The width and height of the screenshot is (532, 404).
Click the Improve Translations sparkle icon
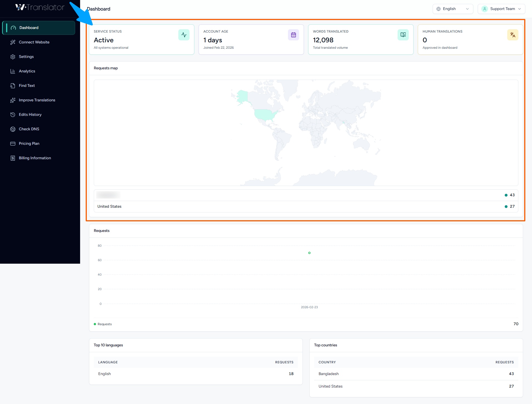(13, 100)
